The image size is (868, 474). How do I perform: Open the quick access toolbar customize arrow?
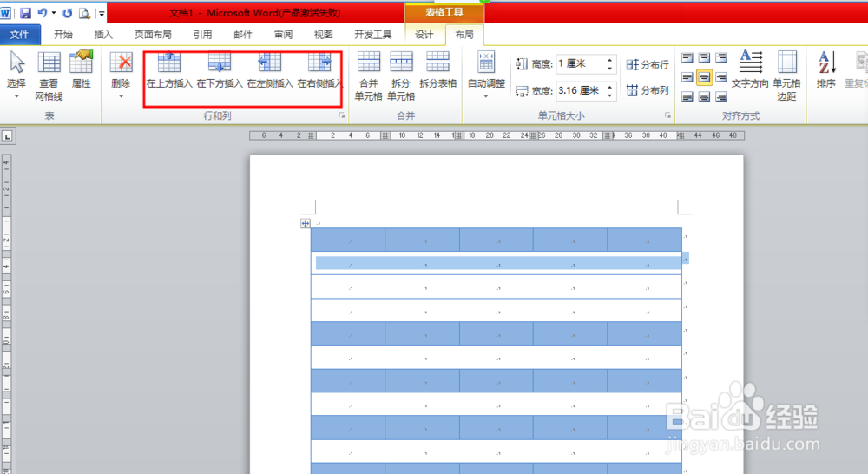(102, 13)
